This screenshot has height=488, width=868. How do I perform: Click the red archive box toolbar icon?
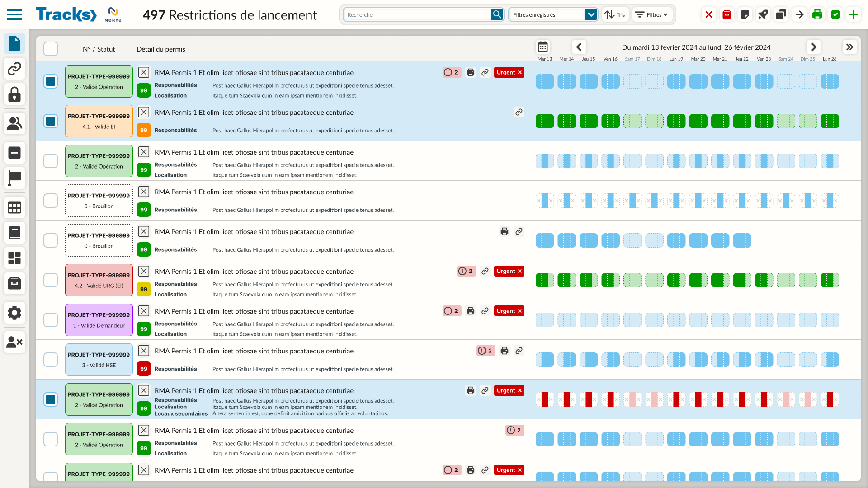tap(727, 14)
